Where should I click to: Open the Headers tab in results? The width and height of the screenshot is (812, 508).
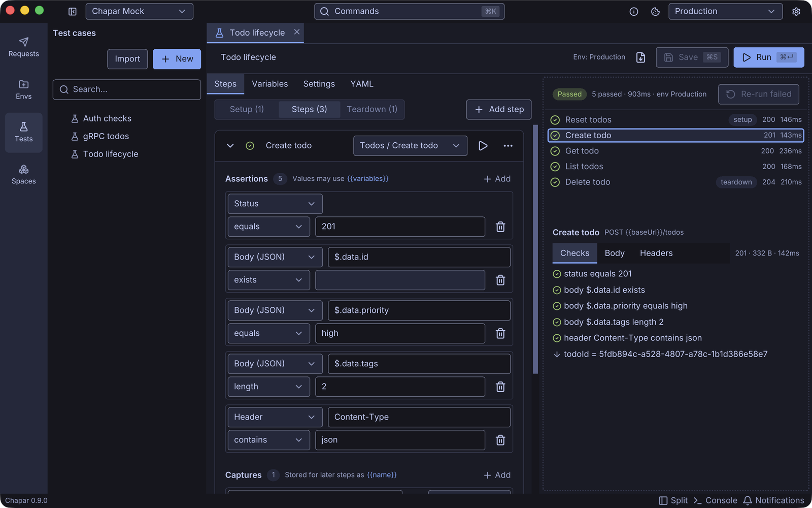pyautogui.click(x=656, y=253)
